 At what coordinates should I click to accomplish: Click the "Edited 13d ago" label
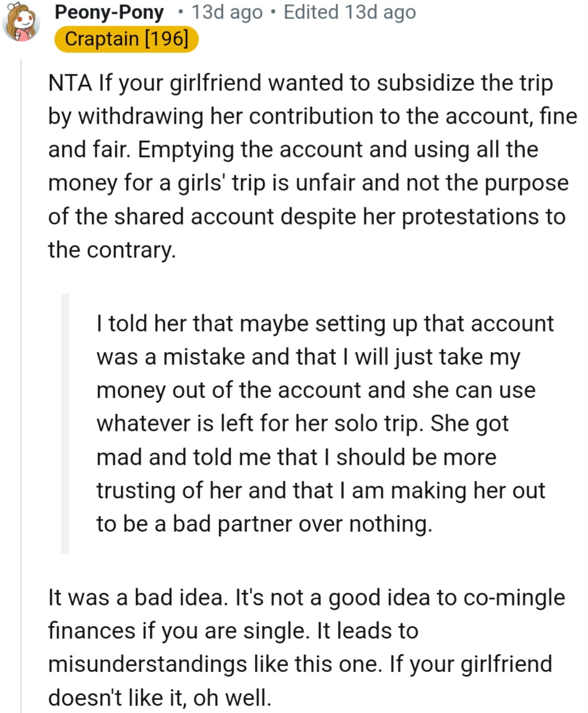pyautogui.click(x=350, y=12)
